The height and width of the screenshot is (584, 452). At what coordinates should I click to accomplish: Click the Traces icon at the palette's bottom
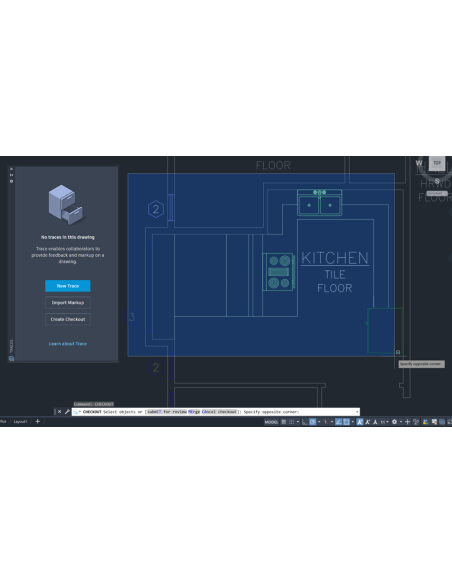pos(11,358)
